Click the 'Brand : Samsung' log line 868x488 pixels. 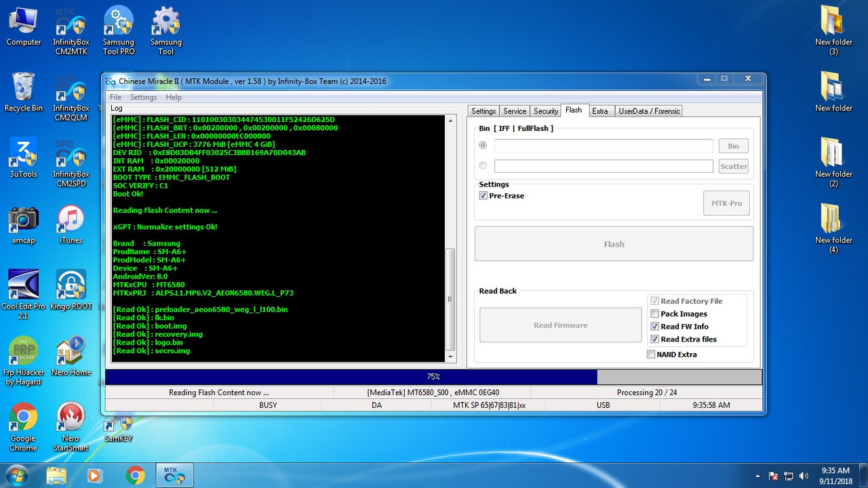(147, 243)
